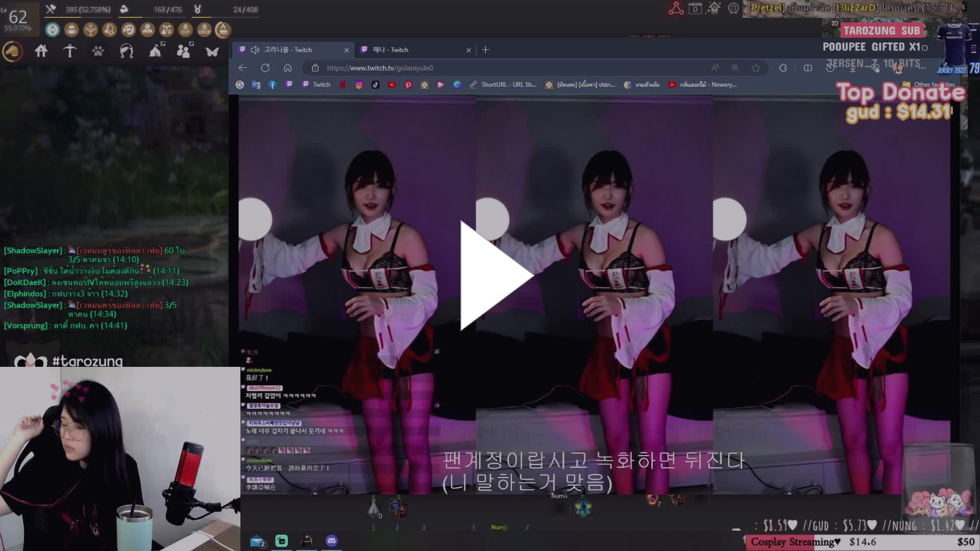Switch to the 해나 Twitch tab
Screen dimensions: 980x551
pos(416,49)
